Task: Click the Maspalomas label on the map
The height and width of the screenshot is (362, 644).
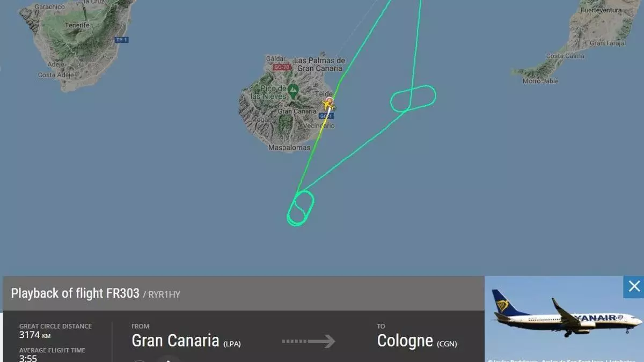Action: point(289,147)
